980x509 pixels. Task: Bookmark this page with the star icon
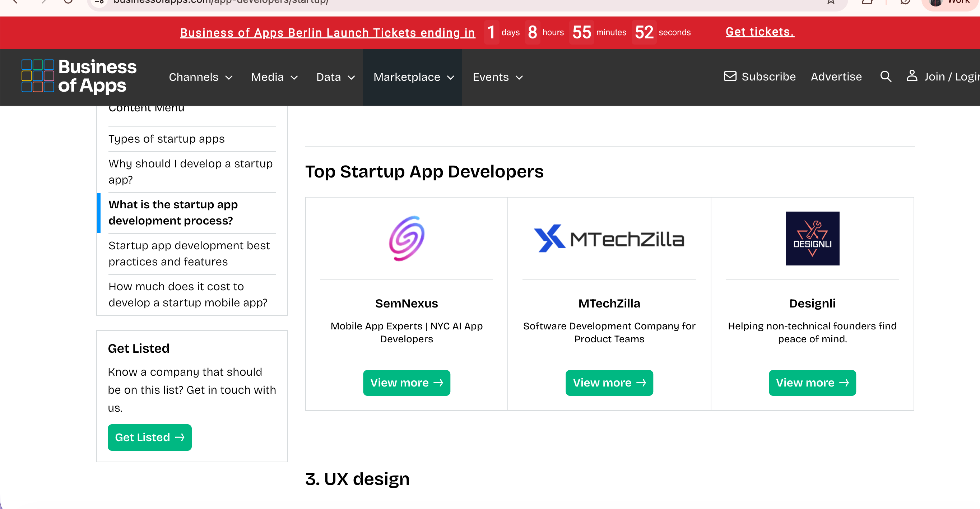(831, 1)
